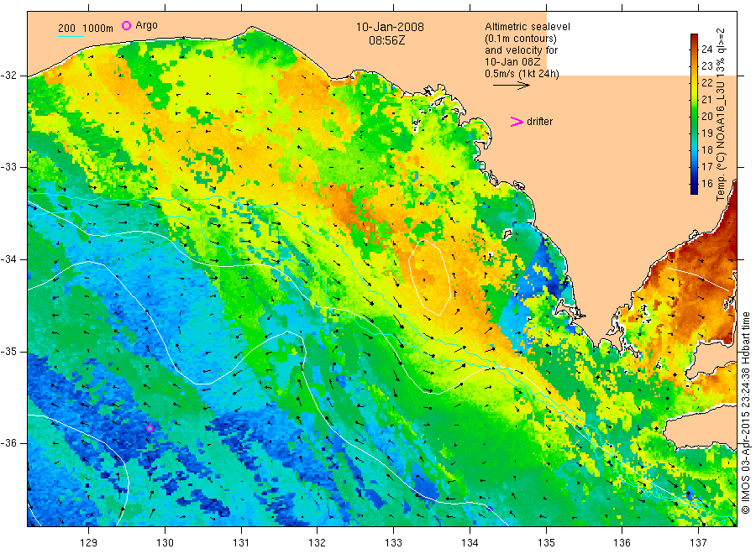Click the 0.5m/s velocity scale arrow
Viewport: 756px width, 554px height.
coord(511,86)
